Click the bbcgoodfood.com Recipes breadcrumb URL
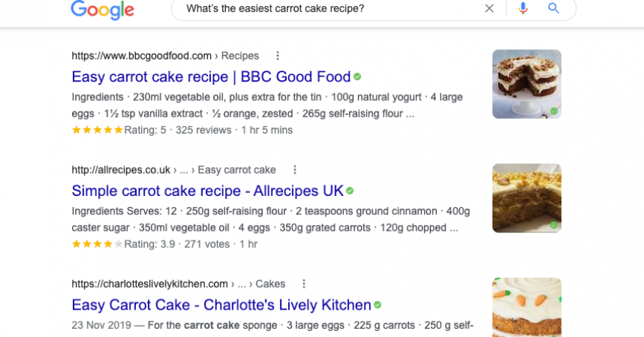Viewport: 644px width, 337px height. click(165, 56)
